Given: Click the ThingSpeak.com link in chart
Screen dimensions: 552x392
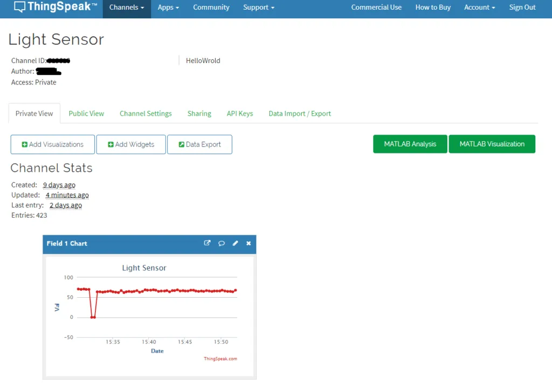Looking at the screenshot, I should [220, 359].
